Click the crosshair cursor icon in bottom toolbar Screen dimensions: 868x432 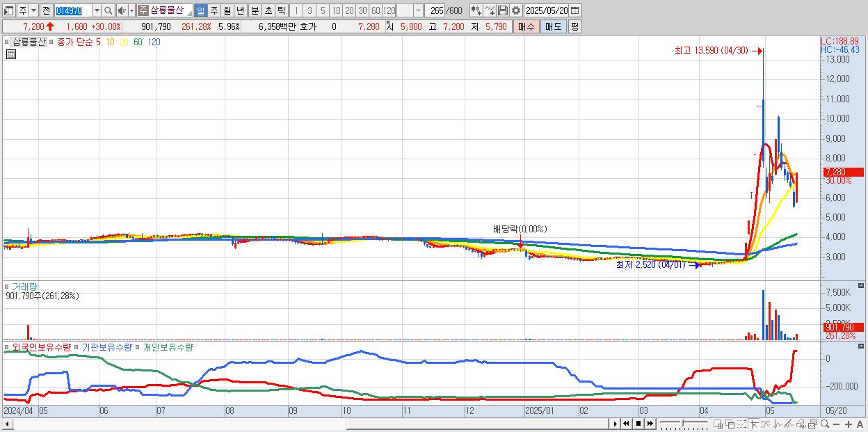[x=754, y=424]
